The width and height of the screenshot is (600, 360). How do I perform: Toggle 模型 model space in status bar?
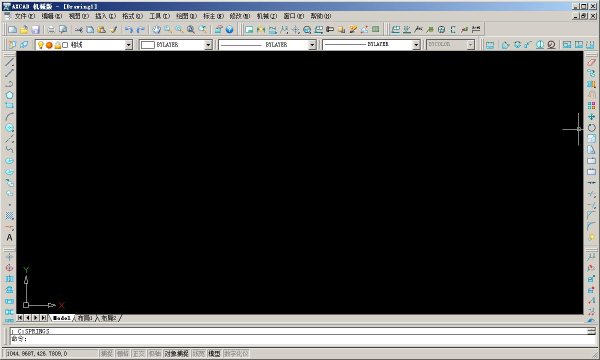pyautogui.click(x=214, y=354)
